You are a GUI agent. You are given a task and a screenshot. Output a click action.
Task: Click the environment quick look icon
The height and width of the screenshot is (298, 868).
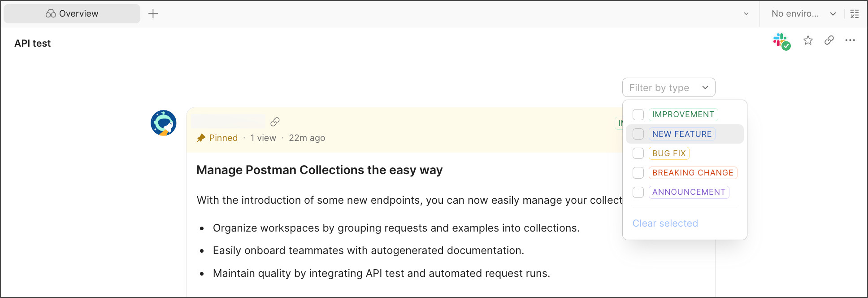(855, 14)
